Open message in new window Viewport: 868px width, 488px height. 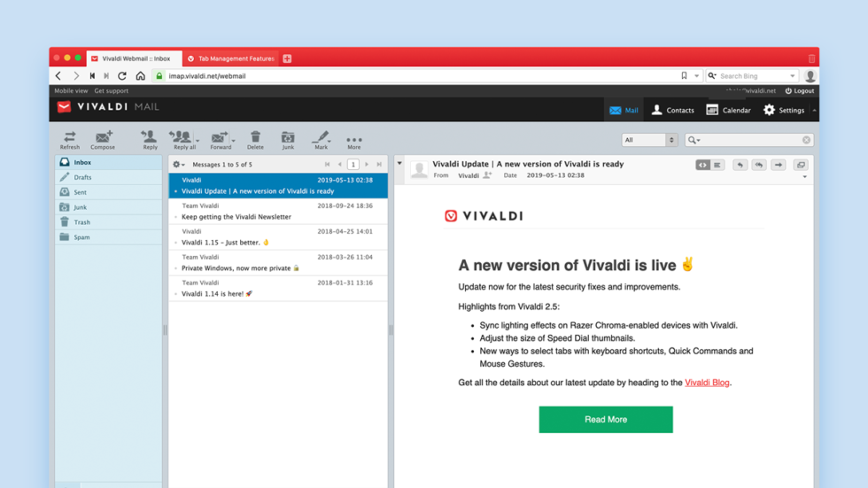tap(801, 165)
